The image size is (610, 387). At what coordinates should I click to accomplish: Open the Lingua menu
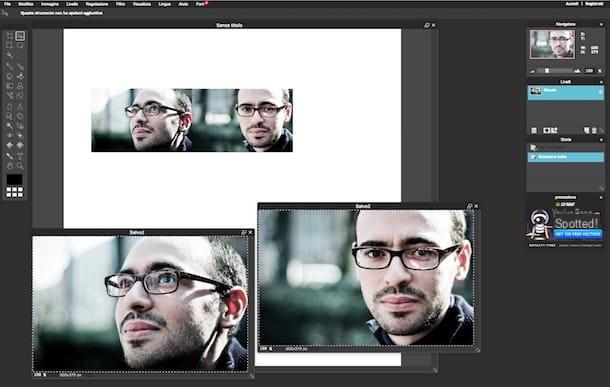click(165, 4)
